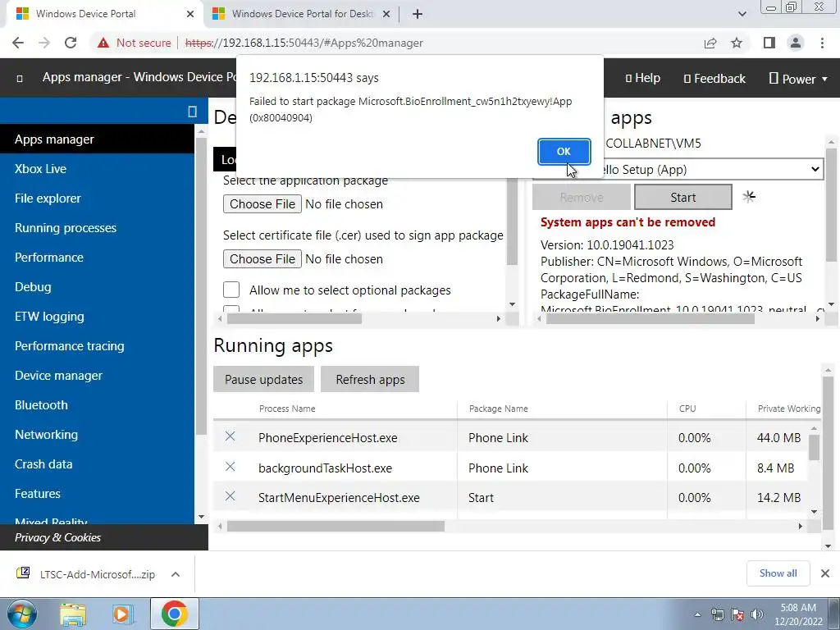Open Features page in sidebar
The image size is (840, 630).
(x=97, y=493)
